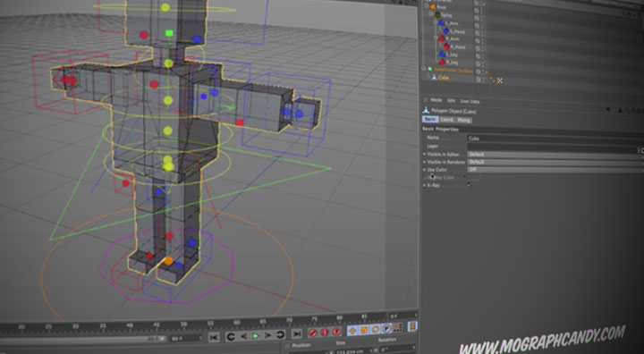Open the User Data menu

click(470, 101)
